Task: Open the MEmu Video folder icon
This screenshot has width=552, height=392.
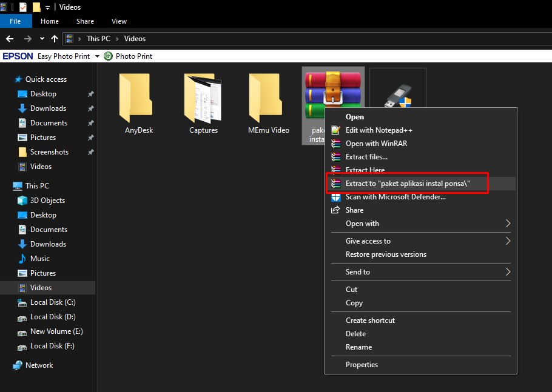Action: click(265, 98)
